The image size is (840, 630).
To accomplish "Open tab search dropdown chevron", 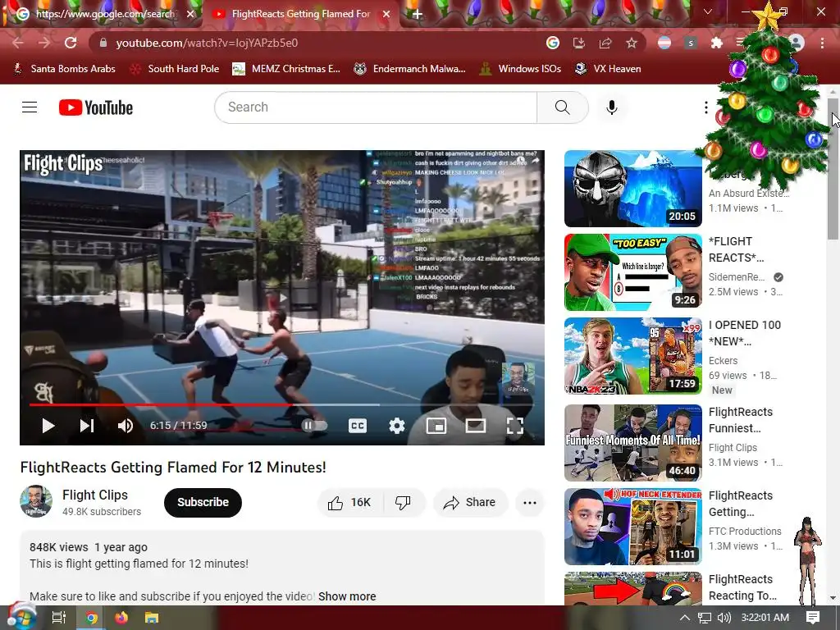I will [708, 11].
